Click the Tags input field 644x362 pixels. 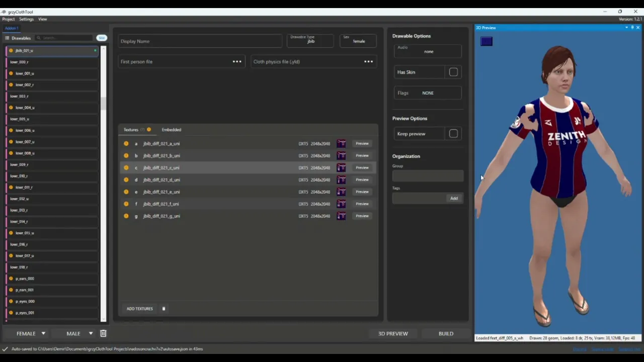[419, 199]
